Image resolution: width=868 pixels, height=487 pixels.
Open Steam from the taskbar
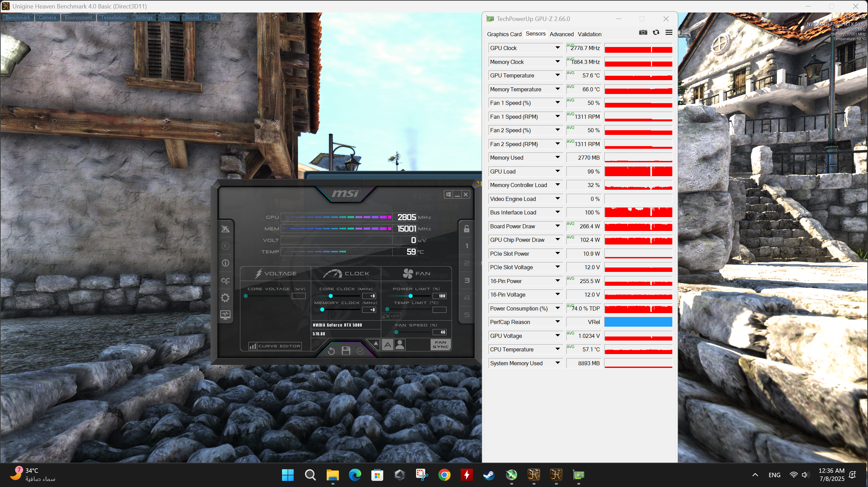click(x=489, y=475)
